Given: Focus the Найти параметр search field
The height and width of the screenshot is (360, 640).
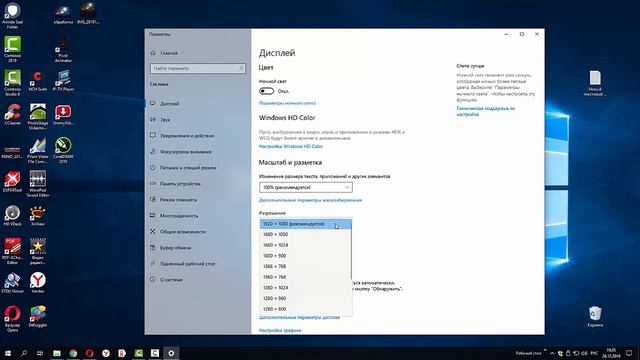Looking at the screenshot, I should point(198,68).
